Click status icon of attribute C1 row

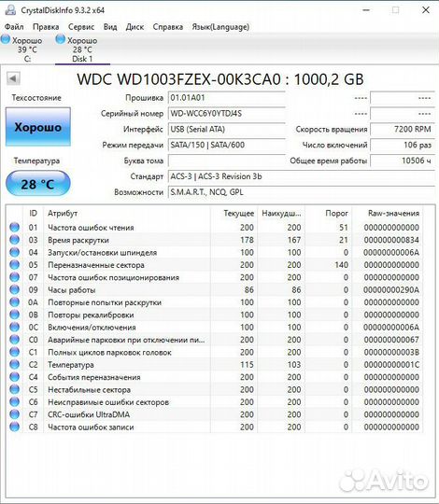[x=14, y=352]
